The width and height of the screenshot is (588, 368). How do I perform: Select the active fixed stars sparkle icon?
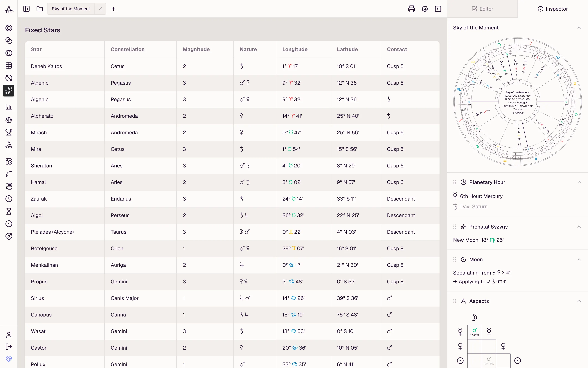(9, 91)
